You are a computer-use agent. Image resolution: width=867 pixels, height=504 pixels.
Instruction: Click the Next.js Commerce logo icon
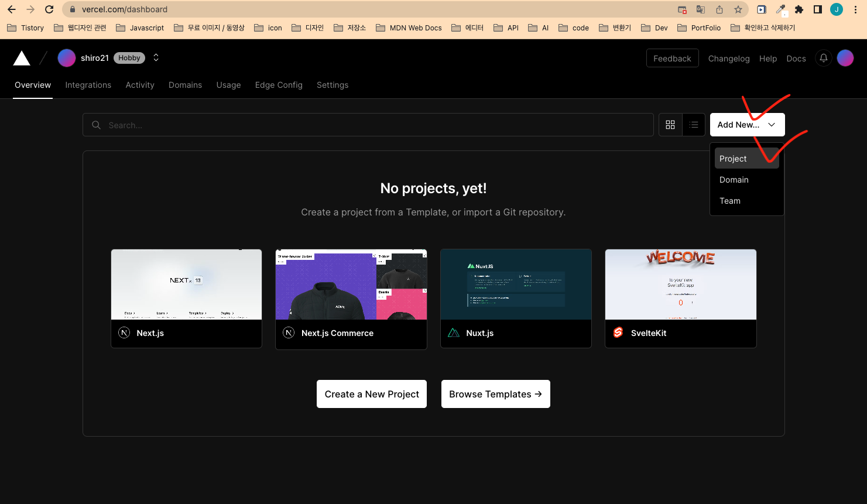pos(289,332)
